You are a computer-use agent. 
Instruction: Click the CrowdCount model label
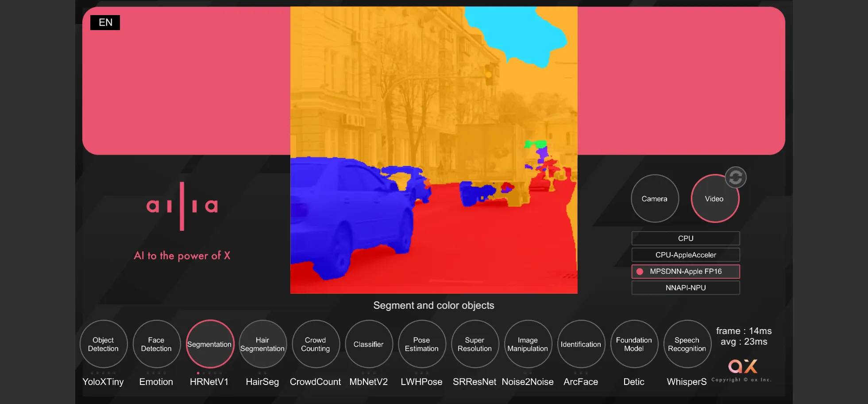(316, 382)
